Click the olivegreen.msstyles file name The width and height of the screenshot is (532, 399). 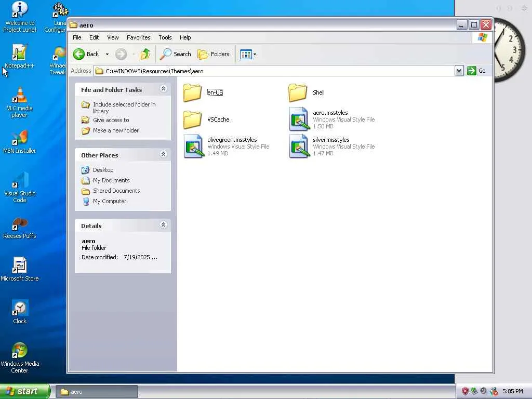[232, 140]
